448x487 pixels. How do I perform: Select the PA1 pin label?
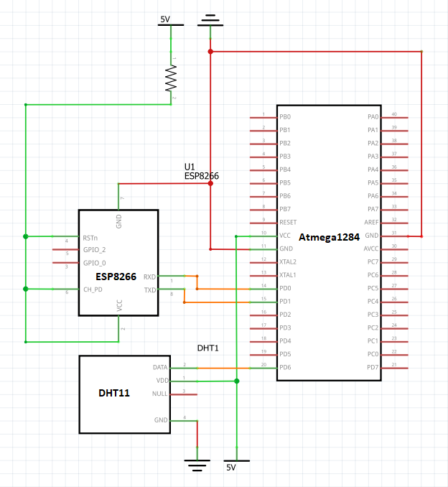coord(373,130)
